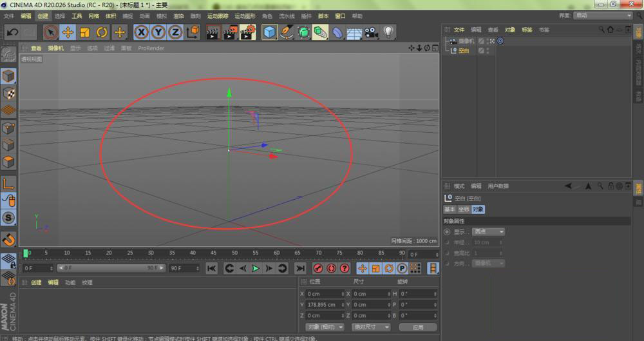Toggle position keyframe recording icon
Image resolution: width=644 pixels, height=341 pixels.
[362, 269]
